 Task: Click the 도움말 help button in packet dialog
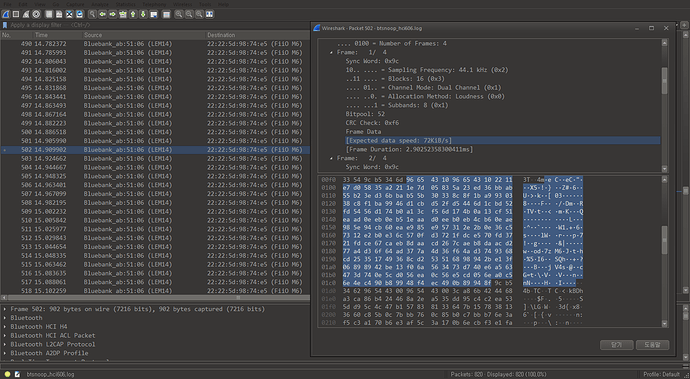(x=652, y=345)
